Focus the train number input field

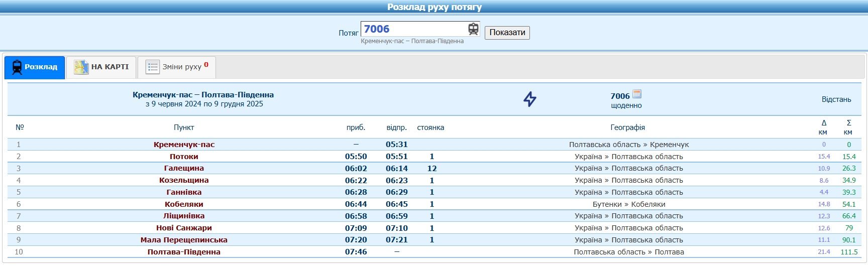(414, 29)
